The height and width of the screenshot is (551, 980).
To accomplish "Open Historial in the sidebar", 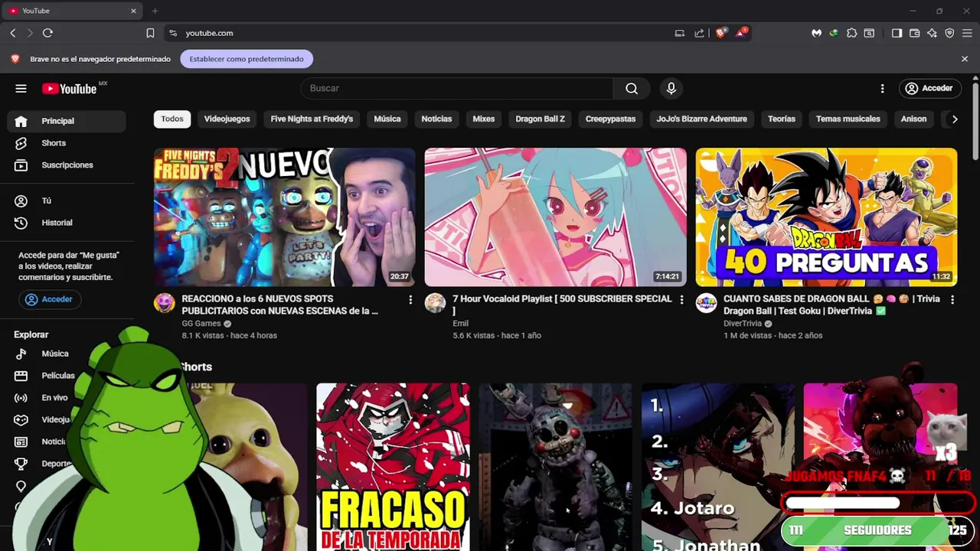I will 67,223.
